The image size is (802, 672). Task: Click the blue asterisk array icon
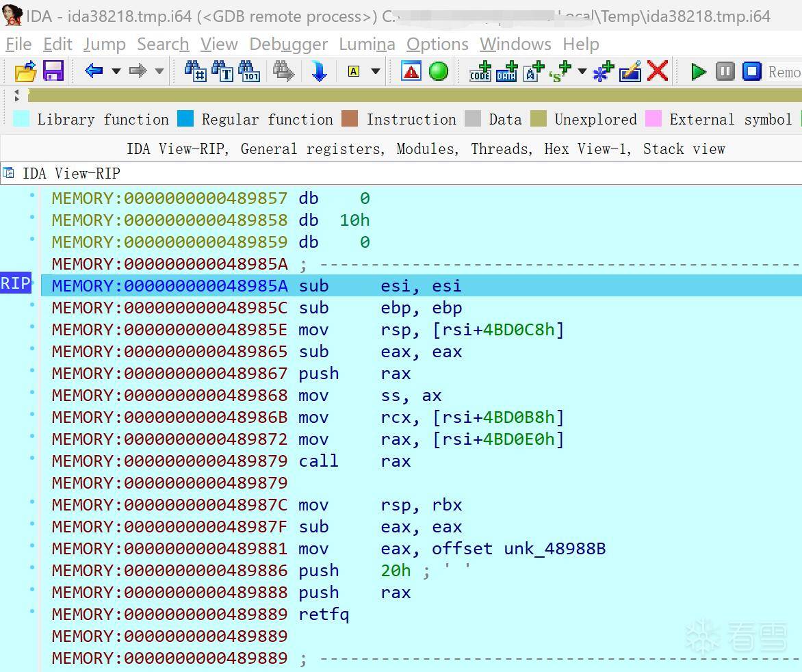pos(603,71)
